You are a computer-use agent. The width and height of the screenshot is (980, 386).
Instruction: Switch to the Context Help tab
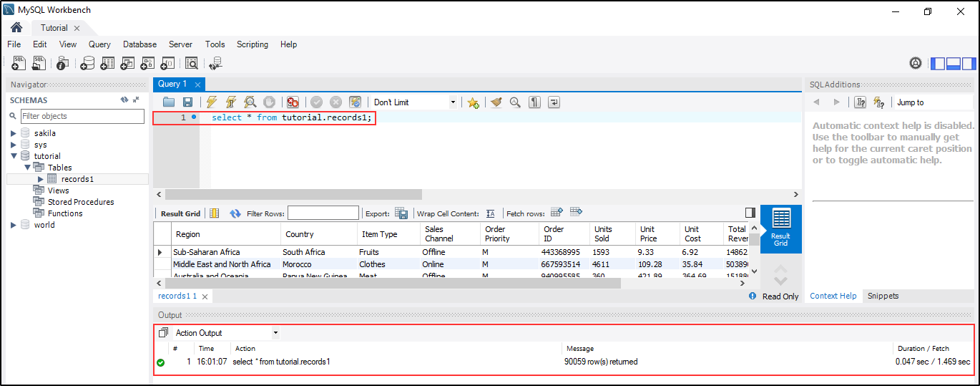pyautogui.click(x=833, y=296)
